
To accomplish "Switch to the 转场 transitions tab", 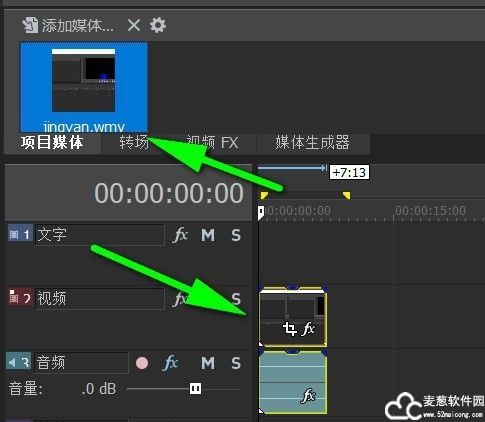I will 134,143.
